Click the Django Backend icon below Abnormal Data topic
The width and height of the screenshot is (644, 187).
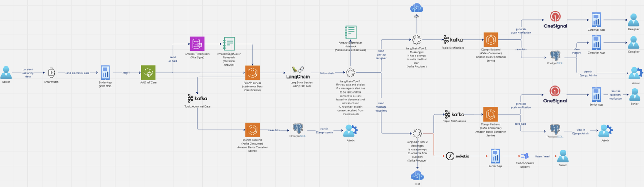click(252, 130)
